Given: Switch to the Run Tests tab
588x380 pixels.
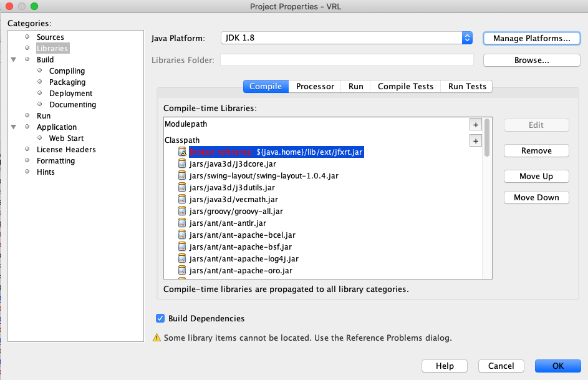Looking at the screenshot, I should [467, 86].
